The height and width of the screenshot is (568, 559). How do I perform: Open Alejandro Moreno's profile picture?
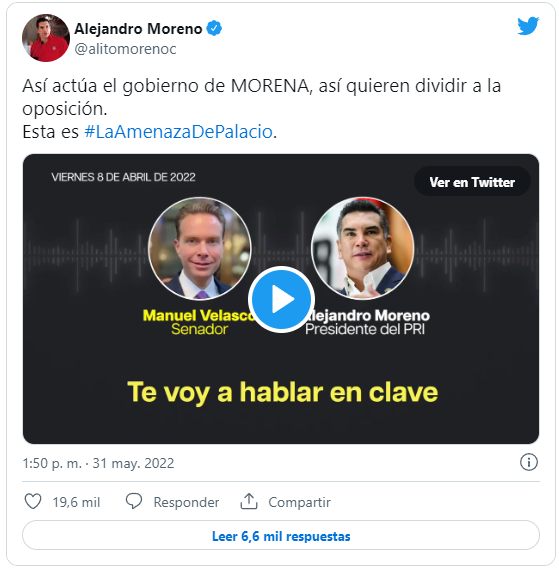(46, 38)
